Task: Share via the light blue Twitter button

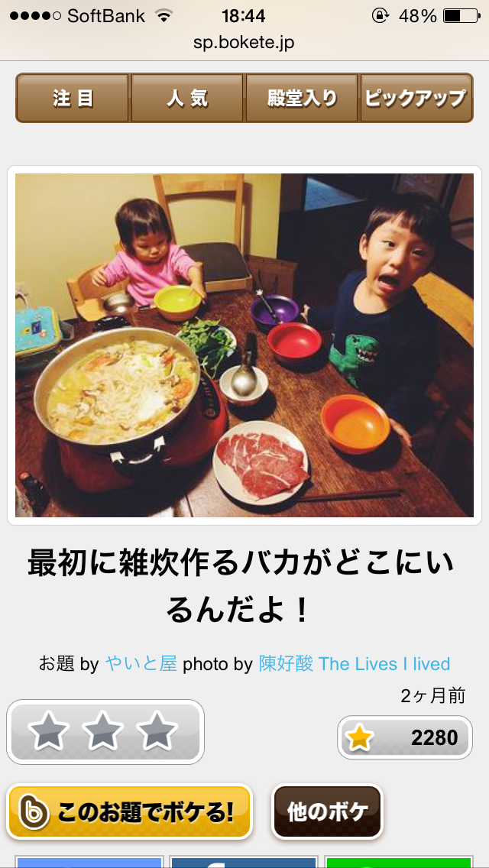Action: 89,862
